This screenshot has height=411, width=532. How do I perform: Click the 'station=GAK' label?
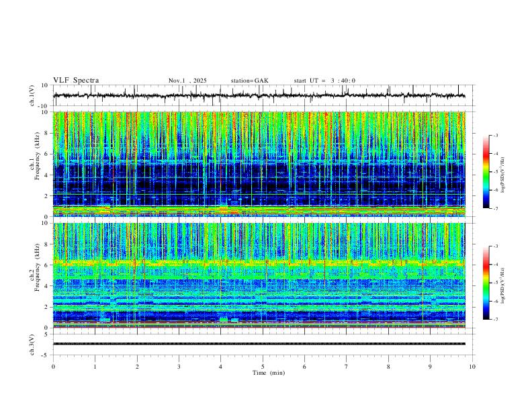coord(249,81)
